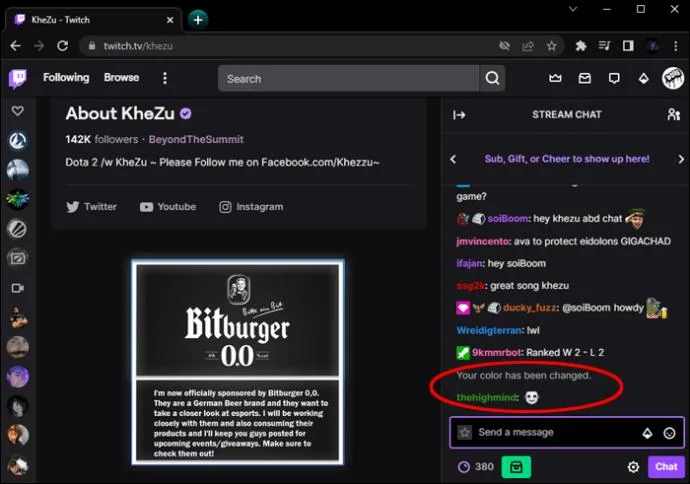Screen dimensions: 690x484
Task: Close the KheZu - Twitch tab
Action: pos(170,20)
